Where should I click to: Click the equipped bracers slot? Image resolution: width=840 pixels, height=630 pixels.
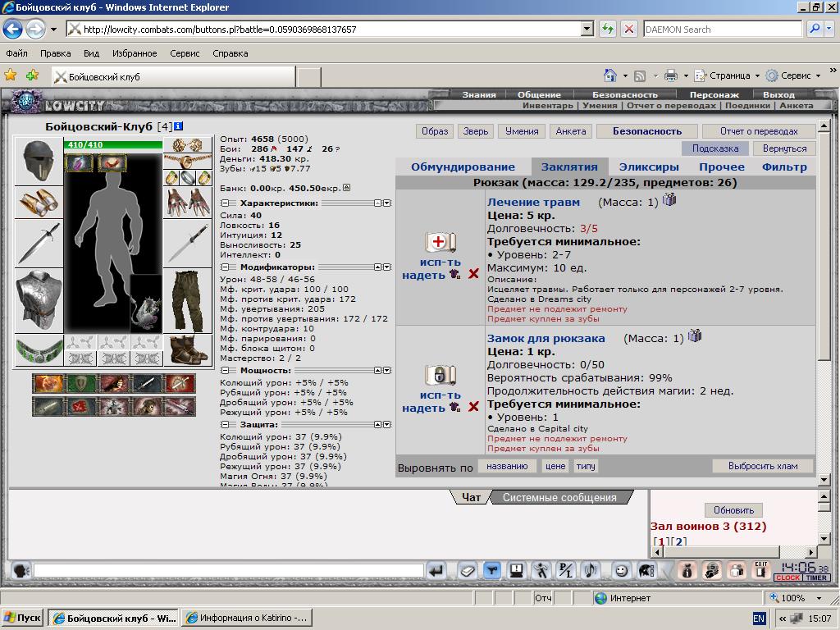pos(39,202)
